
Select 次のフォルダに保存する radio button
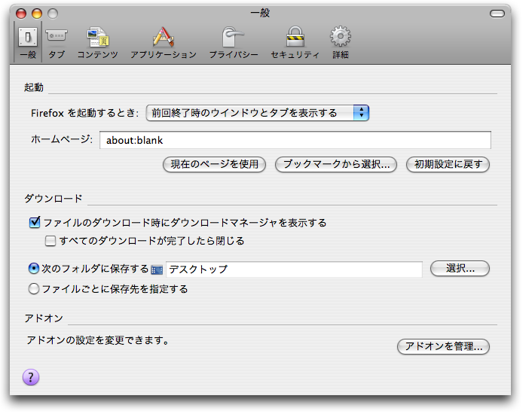click(x=34, y=269)
